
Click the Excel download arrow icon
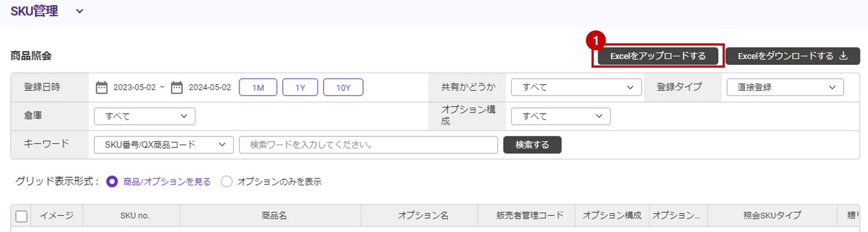(843, 56)
